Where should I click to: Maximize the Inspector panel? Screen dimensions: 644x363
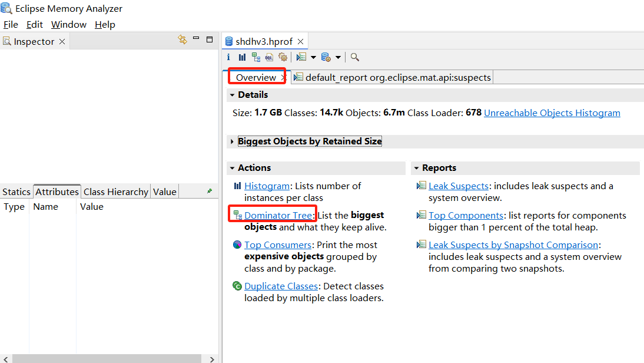pyautogui.click(x=210, y=39)
